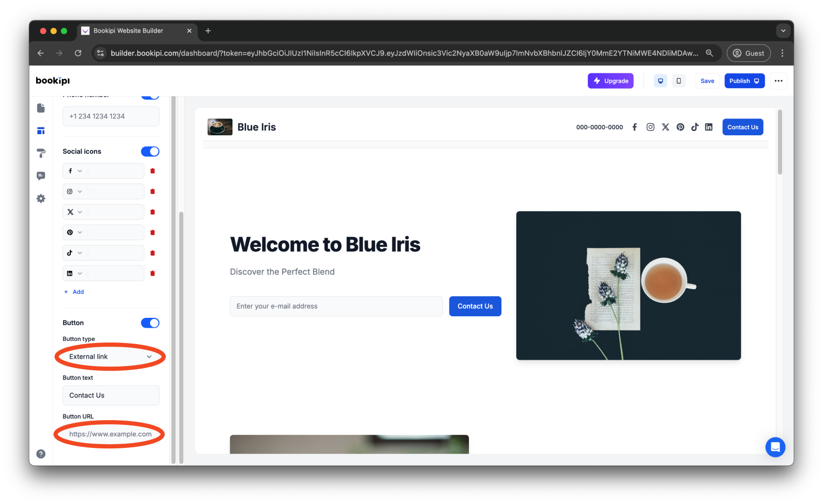This screenshot has width=823, height=504.
Task: Click the Publish button
Action: point(744,81)
